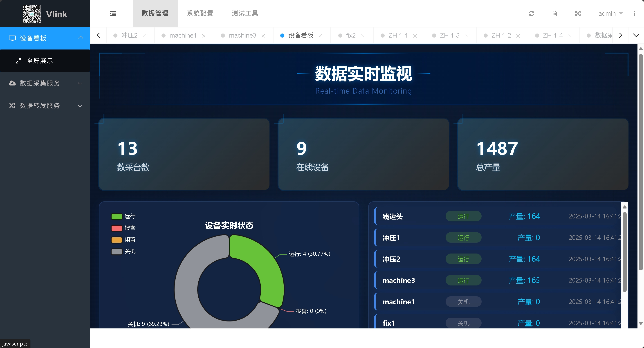Click the fullscreen expand icon near admin
644x348 pixels.
click(577, 13)
